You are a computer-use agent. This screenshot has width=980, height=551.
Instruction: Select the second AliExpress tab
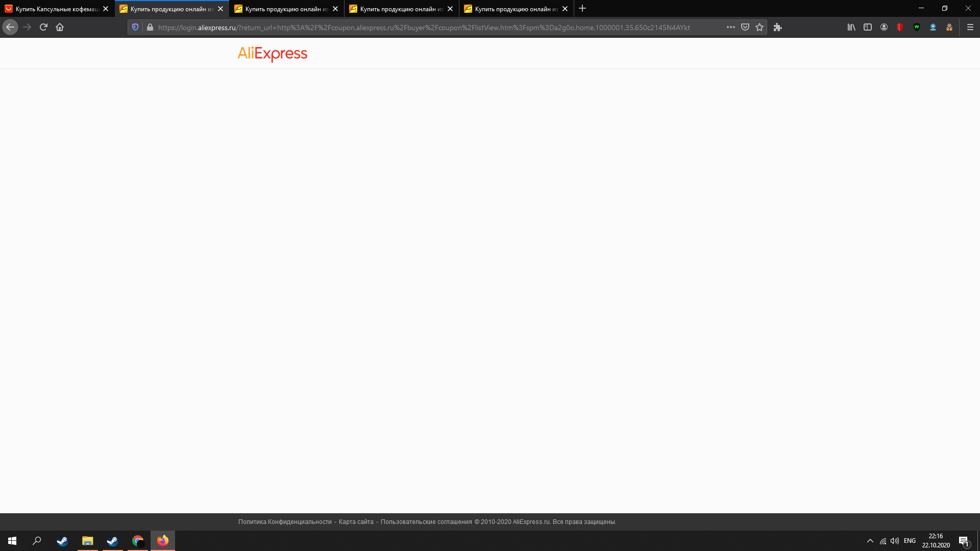pos(171,9)
